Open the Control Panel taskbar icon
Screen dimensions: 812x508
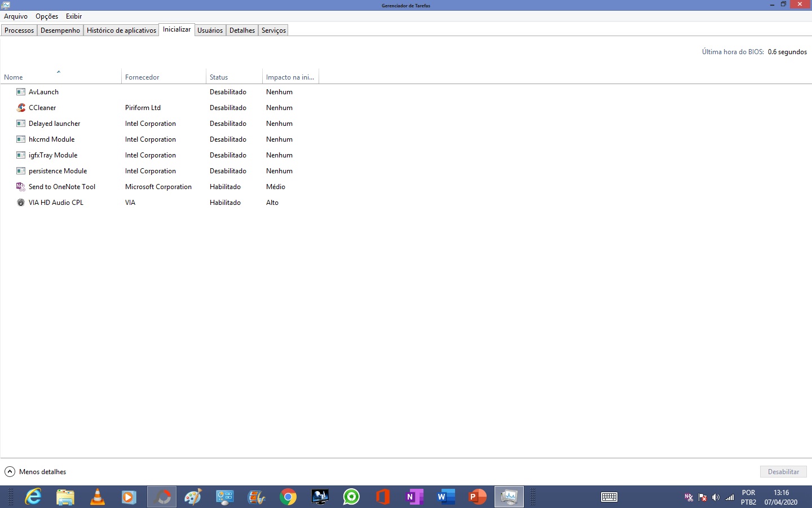224,497
